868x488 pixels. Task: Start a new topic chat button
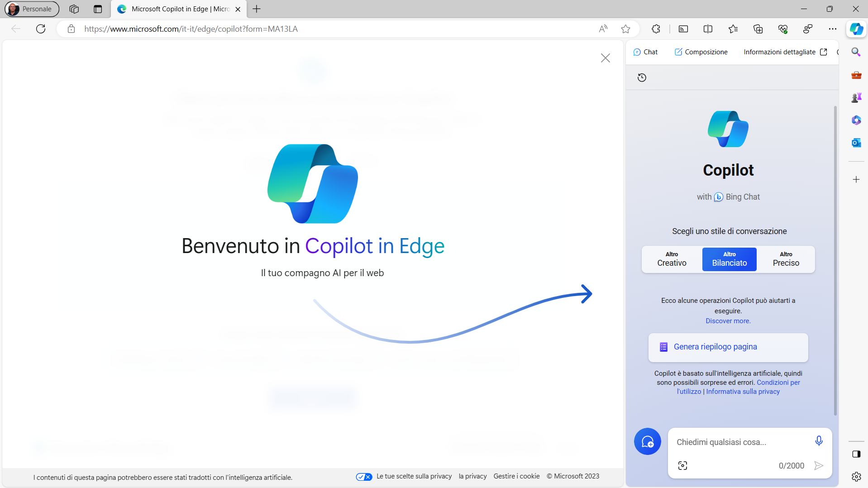coord(648,441)
